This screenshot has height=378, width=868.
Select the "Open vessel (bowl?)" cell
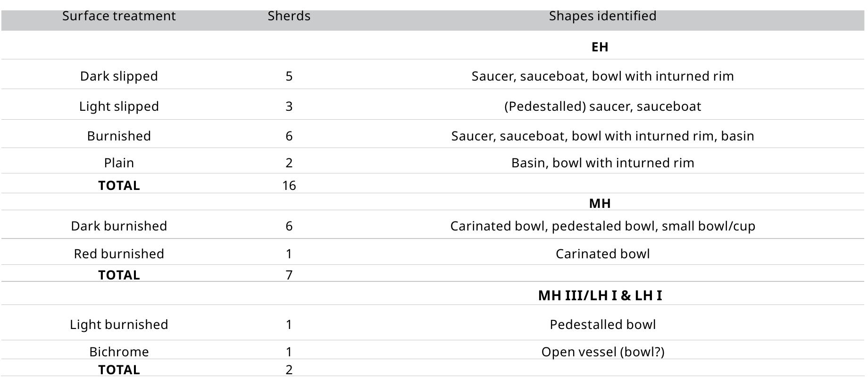click(x=602, y=352)
